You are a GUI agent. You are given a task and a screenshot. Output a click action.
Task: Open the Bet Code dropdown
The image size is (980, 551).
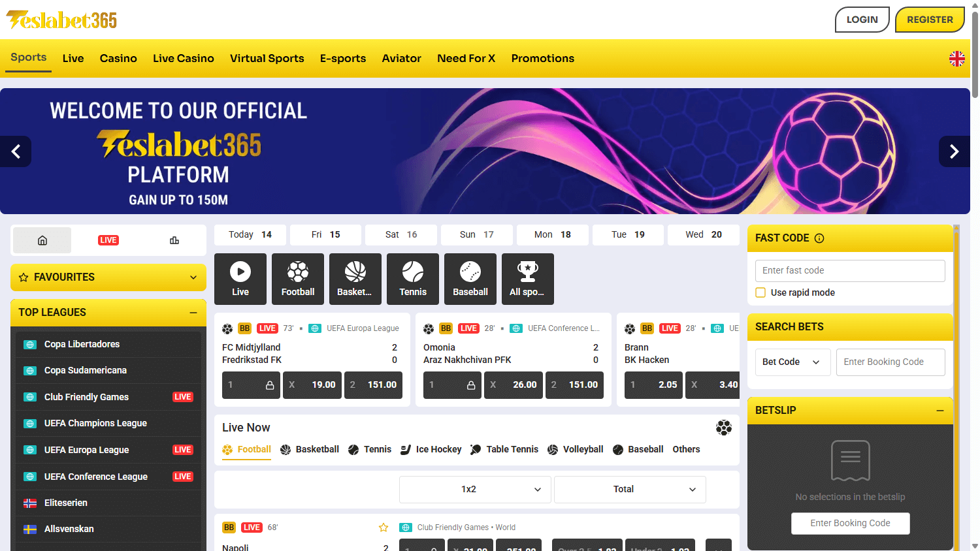(x=792, y=362)
